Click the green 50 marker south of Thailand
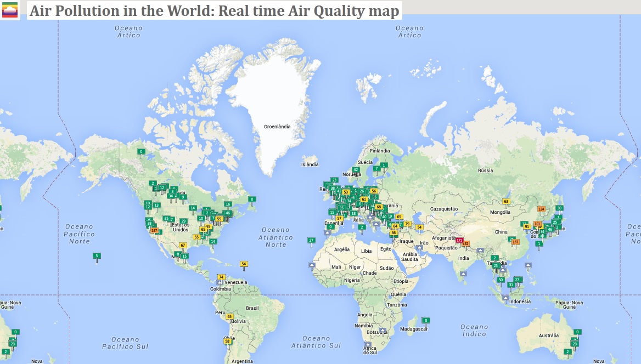 click(500, 280)
